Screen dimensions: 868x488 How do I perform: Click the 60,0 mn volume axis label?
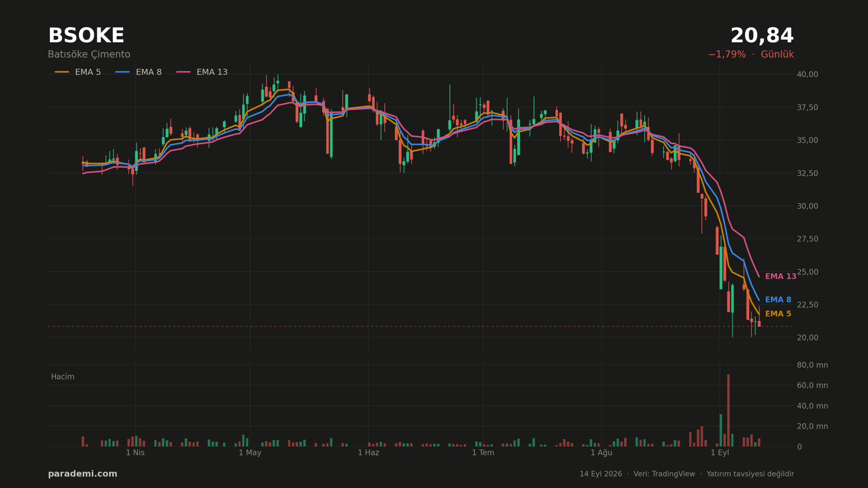tap(813, 386)
